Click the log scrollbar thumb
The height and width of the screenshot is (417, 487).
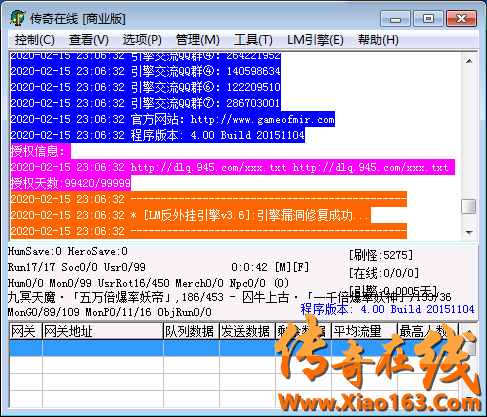469,207
